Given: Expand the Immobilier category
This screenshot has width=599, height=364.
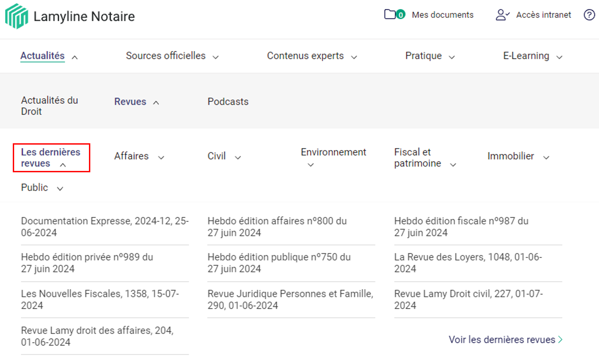Looking at the screenshot, I should coord(546,157).
